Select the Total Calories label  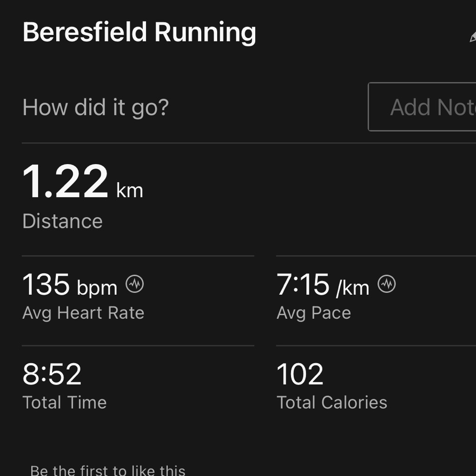coord(332,403)
